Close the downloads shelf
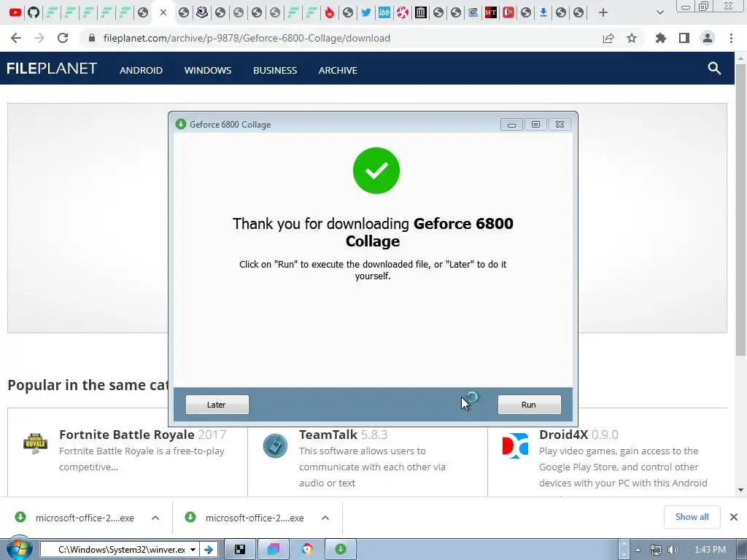747x560 pixels. [x=734, y=517]
